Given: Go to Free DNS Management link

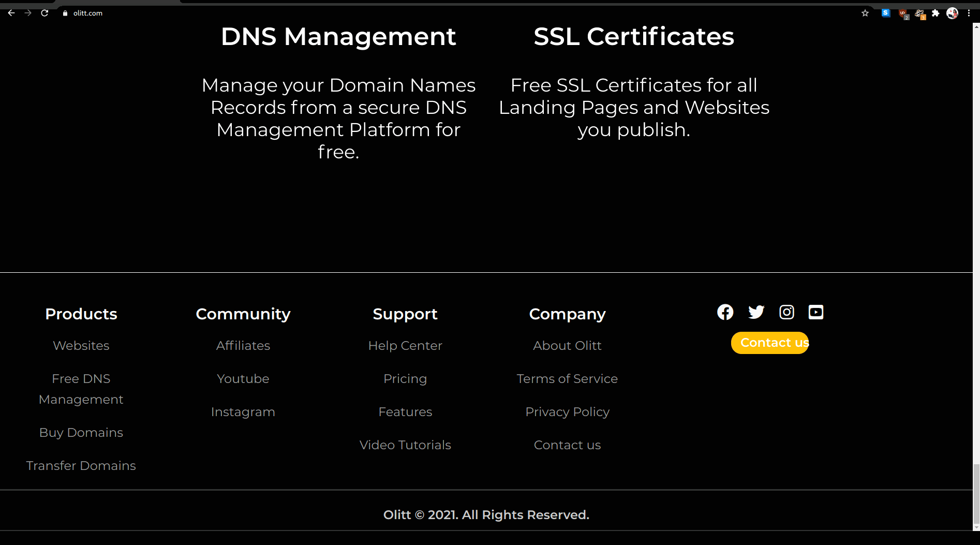Looking at the screenshot, I should pos(81,389).
